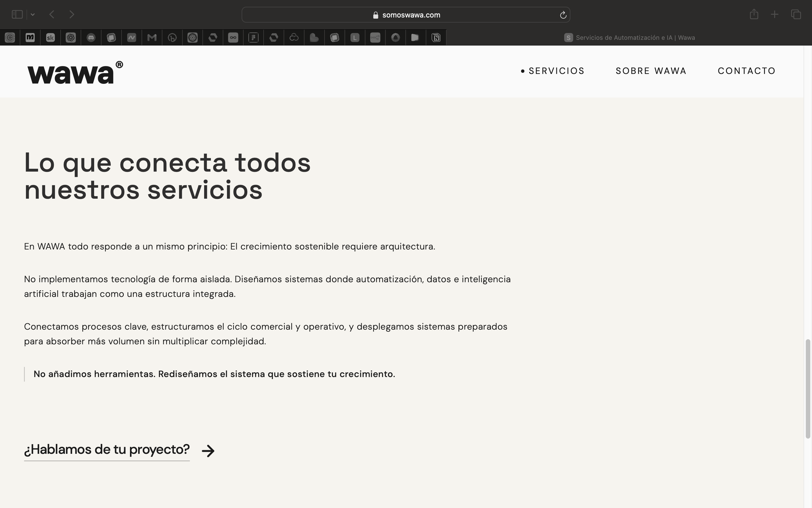The height and width of the screenshot is (508, 812).
Task: Click the arrow next to '¿Hablamos de tu proyecto?'
Action: (x=208, y=451)
